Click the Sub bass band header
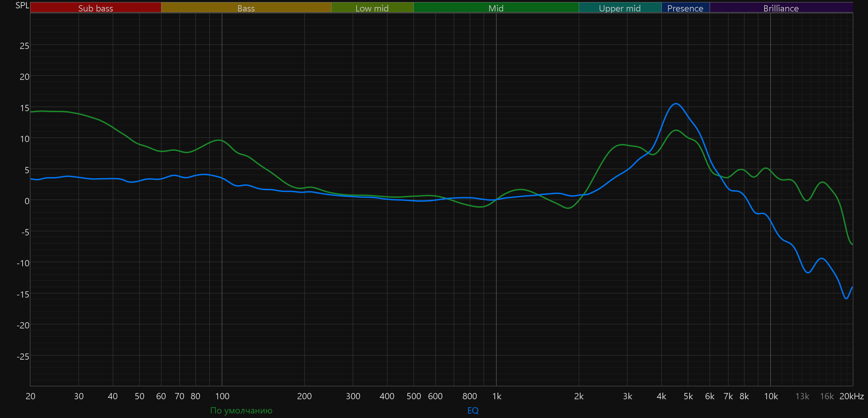This screenshot has width=868, height=418. click(x=95, y=8)
